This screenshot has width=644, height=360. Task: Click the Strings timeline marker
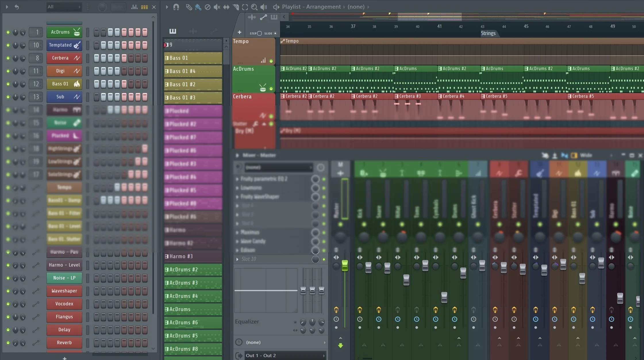[x=488, y=33]
